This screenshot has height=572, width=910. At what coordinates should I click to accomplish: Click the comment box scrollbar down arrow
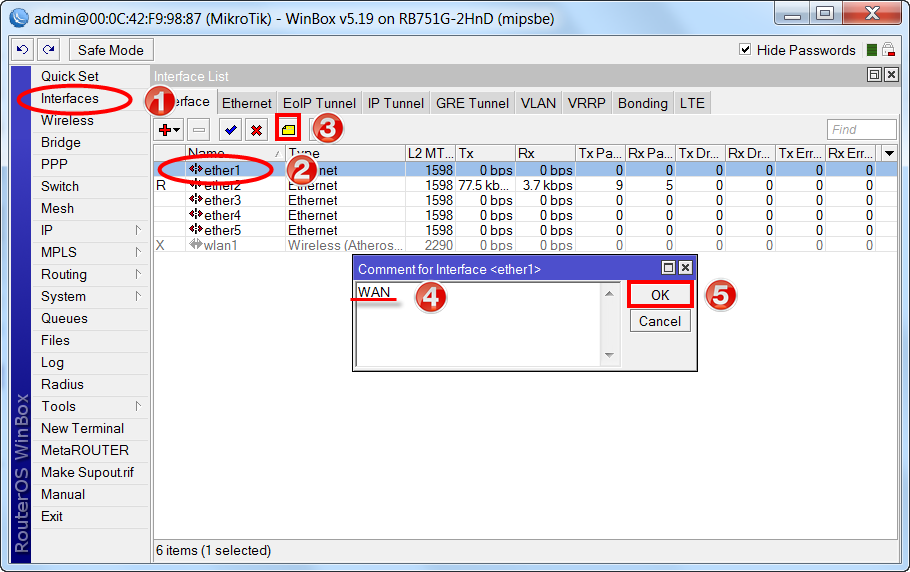(610, 357)
